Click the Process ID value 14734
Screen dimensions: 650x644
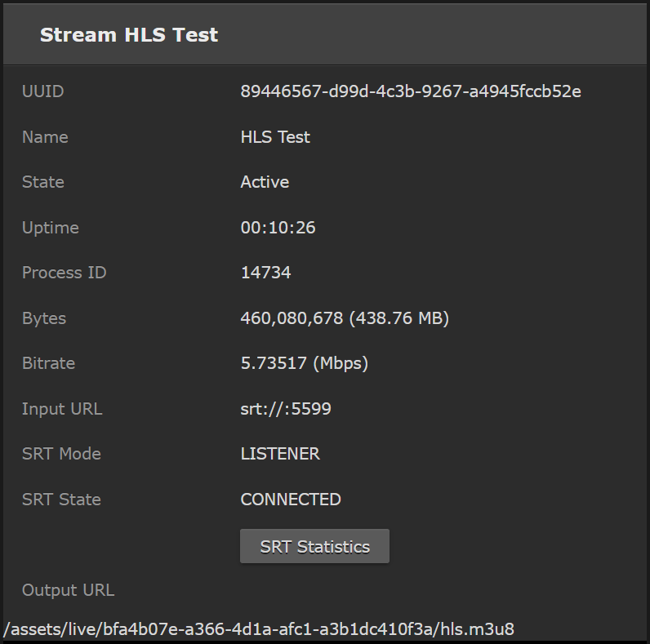265,273
